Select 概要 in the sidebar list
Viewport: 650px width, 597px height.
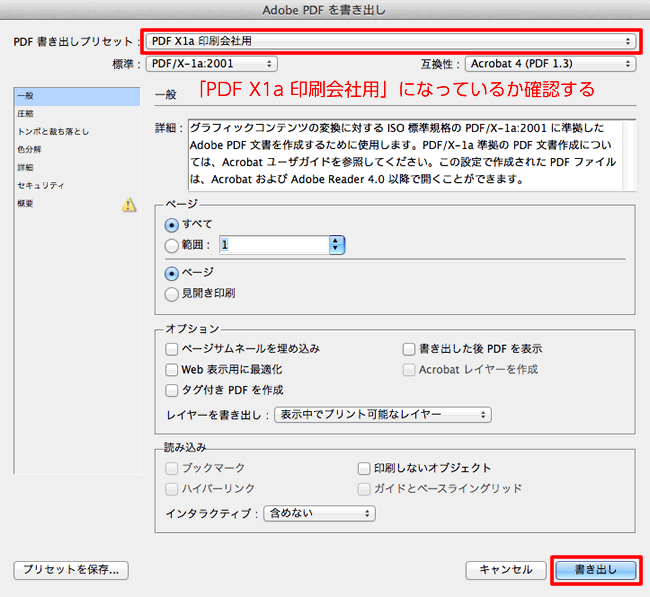[77, 204]
